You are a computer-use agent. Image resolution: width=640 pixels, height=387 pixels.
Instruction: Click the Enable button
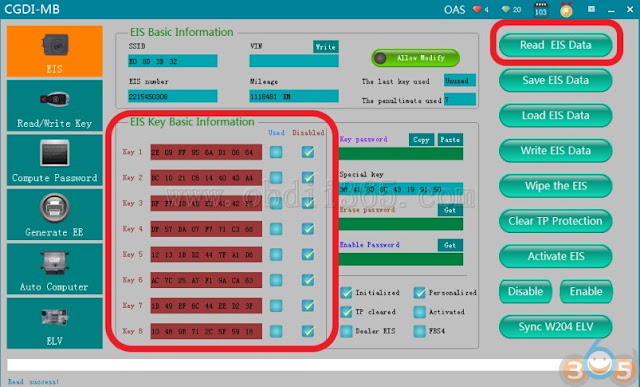pyautogui.click(x=586, y=291)
